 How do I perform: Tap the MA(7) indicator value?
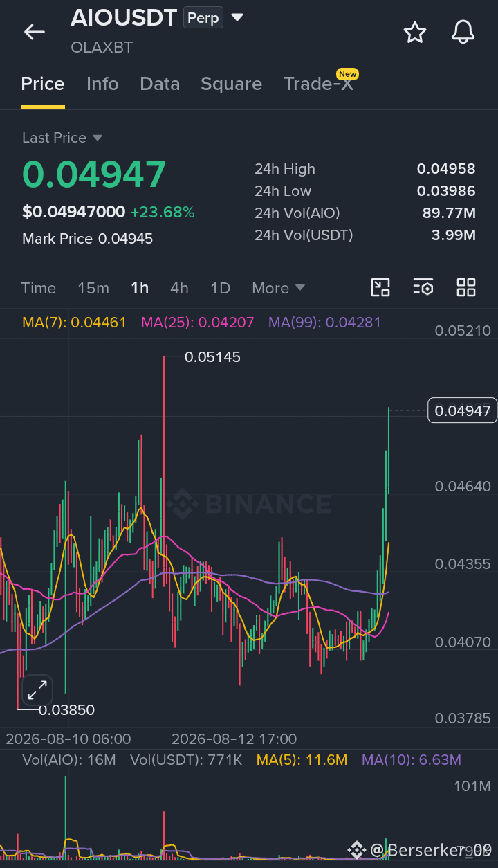point(75,323)
